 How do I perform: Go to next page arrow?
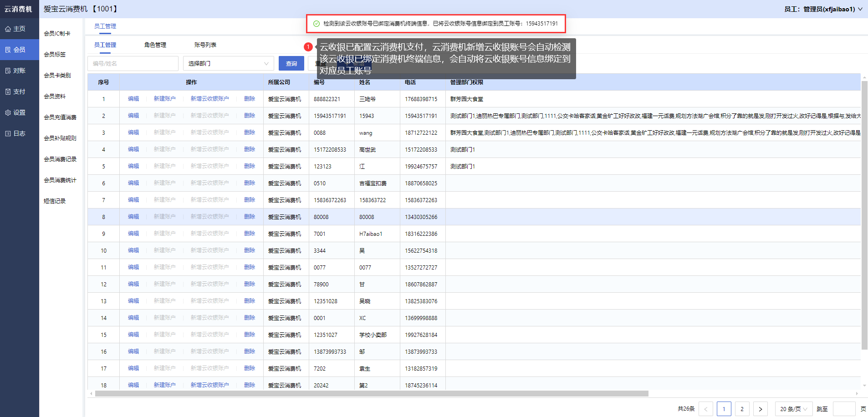[x=760, y=409]
